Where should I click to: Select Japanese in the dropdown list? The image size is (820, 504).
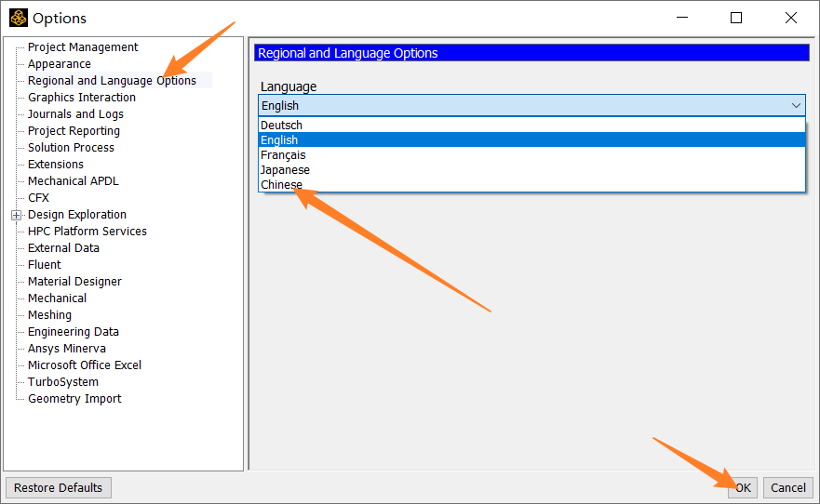[x=285, y=170]
